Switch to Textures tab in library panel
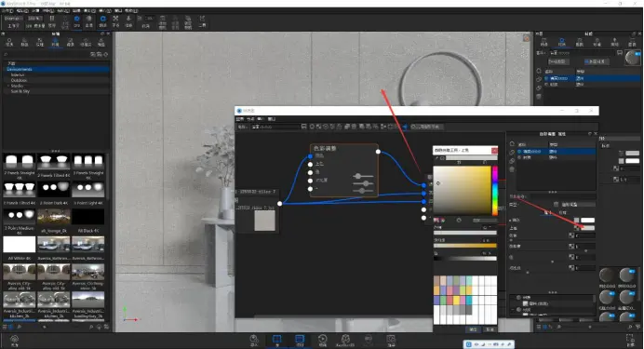 tap(40, 42)
